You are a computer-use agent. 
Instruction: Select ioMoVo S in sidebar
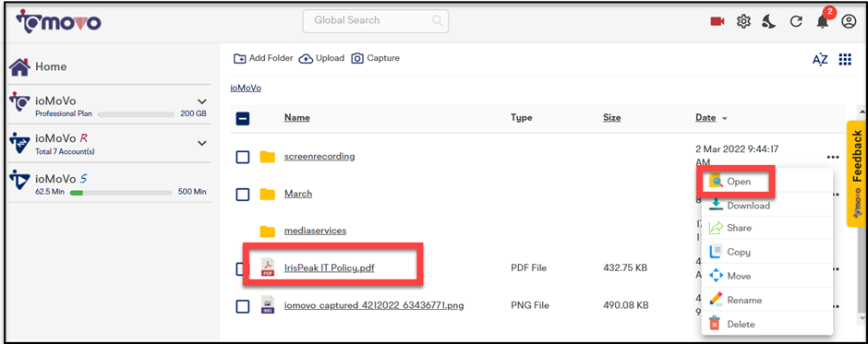60,179
